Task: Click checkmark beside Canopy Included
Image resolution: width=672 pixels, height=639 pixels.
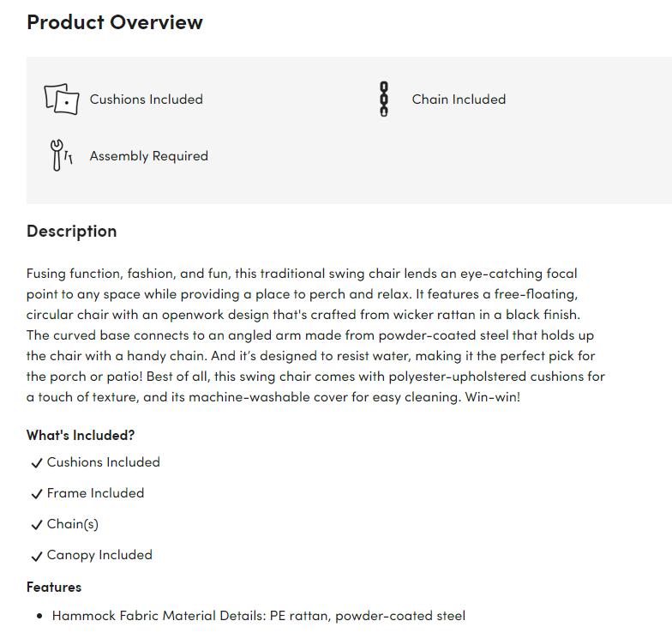Action: click(x=37, y=556)
